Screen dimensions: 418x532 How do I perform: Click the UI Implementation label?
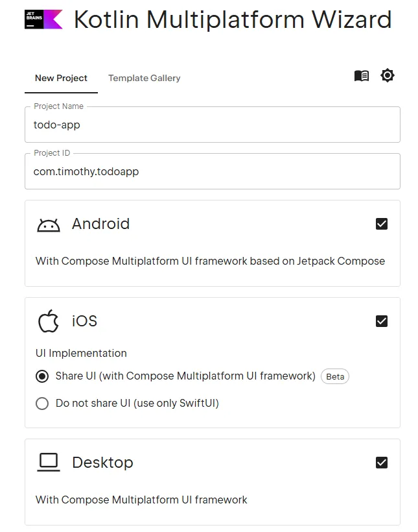point(81,353)
